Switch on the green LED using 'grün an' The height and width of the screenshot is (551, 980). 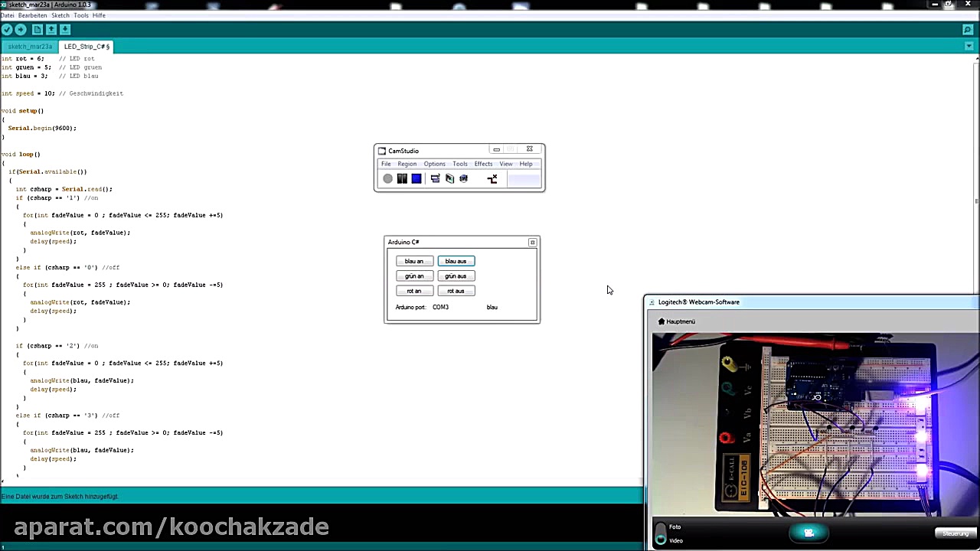(x=413, y=275)
